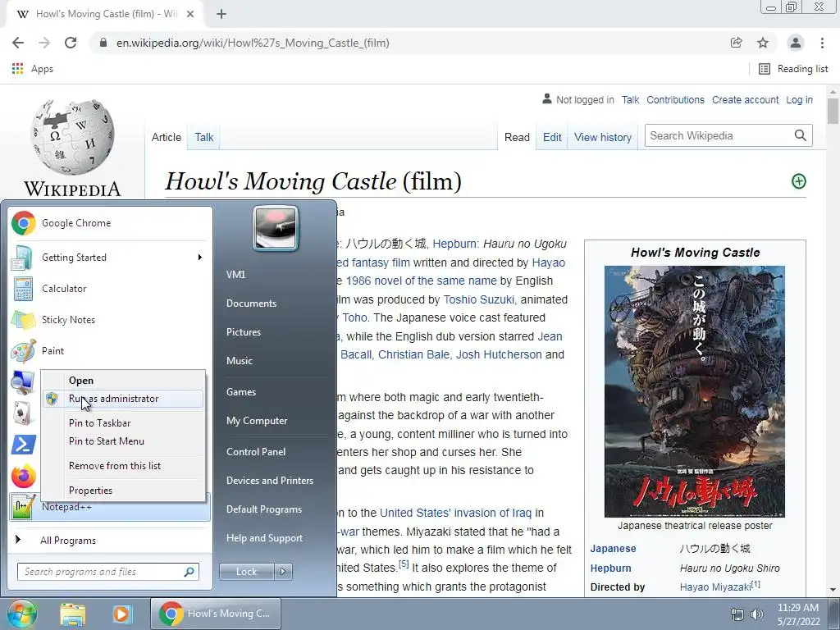The height and width of the screenshot is (630, 840).
Task: Reload the page with Chrome's refresh icon
Action: [x=71, y=43]
